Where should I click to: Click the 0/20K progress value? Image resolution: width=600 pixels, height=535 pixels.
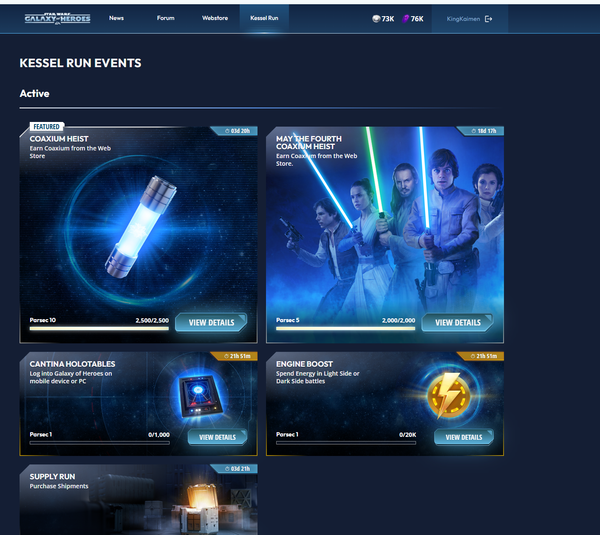(x=408, y=435)
